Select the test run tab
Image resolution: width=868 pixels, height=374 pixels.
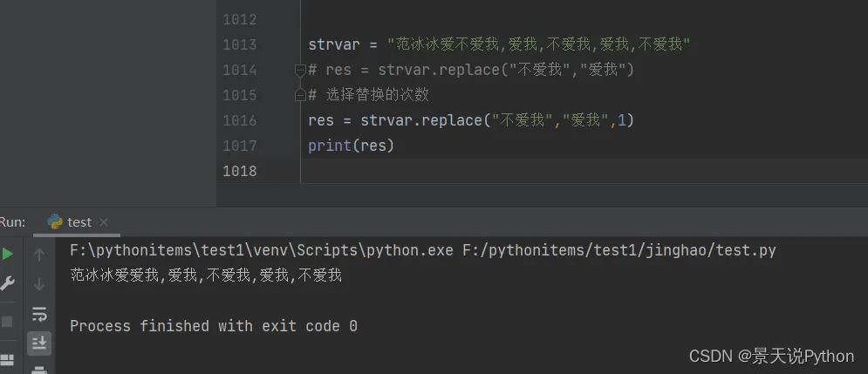coord(79,222)
